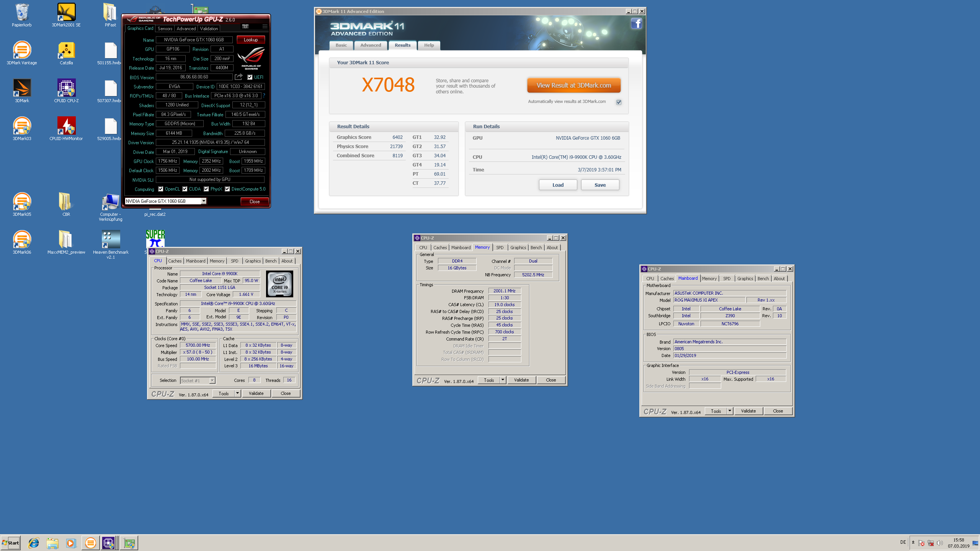Screen dimensions: 980x551
Task: Toggle the CUDA checkbox
Action: 185,189
